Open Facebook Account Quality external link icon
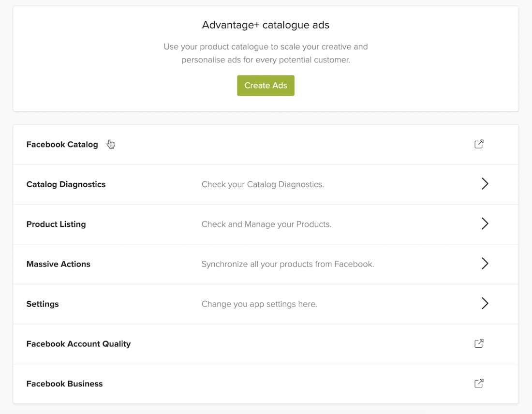532x414 pixels. pos(479,343)
